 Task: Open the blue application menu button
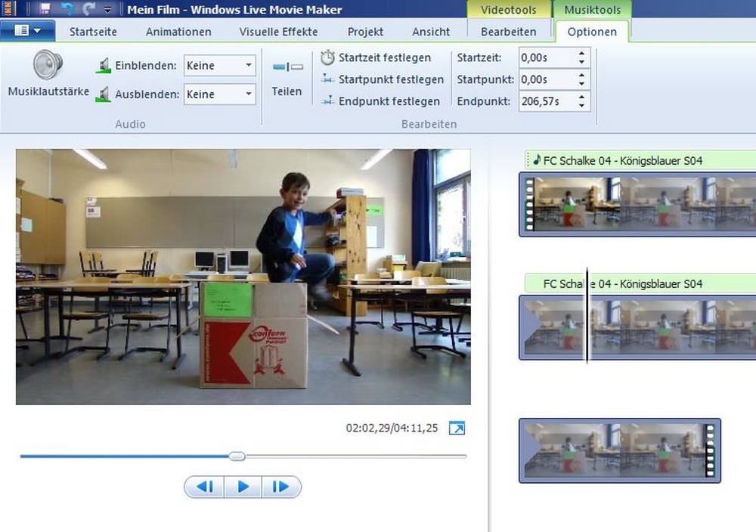27,31
